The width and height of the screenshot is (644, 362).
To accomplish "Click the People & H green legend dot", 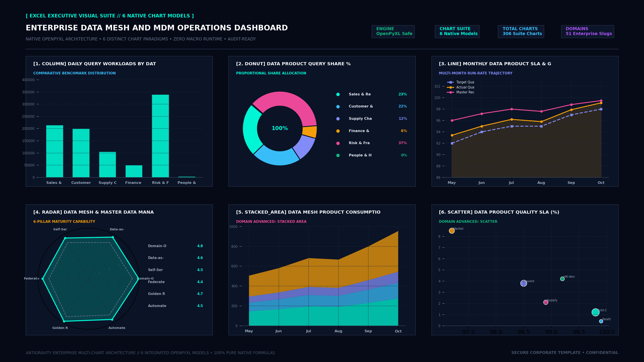I will click(x=338, y=155).
